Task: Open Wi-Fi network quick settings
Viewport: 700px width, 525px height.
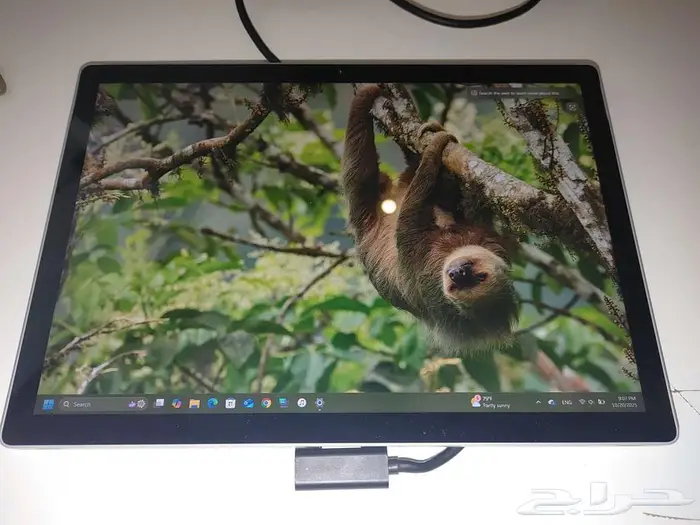Action: pyautogui.click(x=582, y=402)
